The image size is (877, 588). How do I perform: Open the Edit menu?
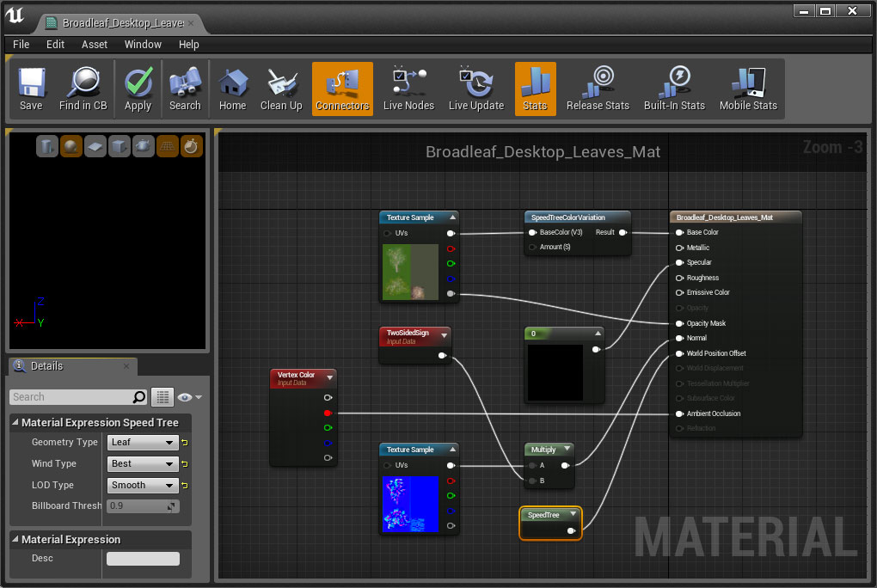pyautogui.click(x=55, y=44)
